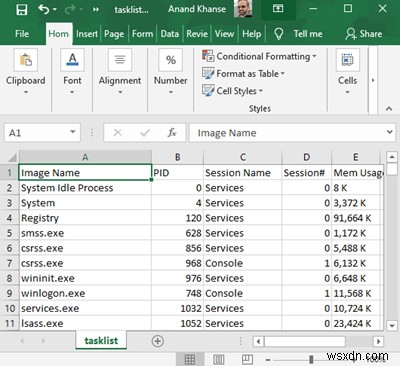
Task: Select the System Idle Process cell
Action: tap(85, 188)
